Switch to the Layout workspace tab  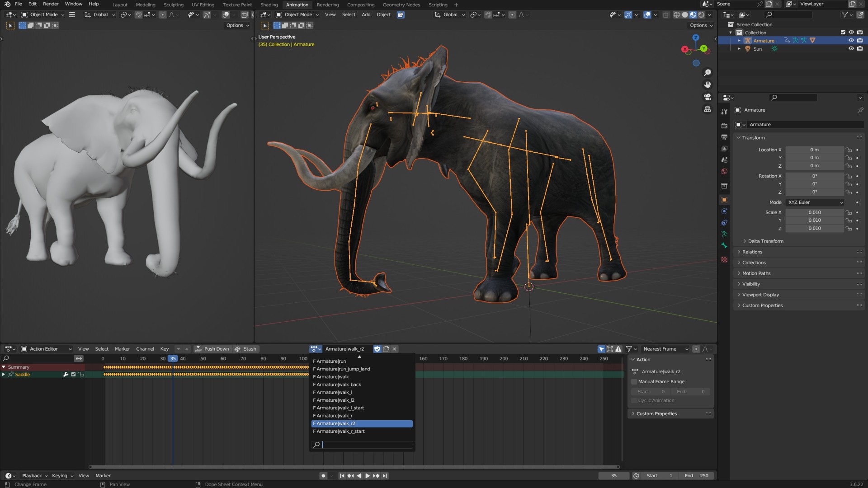pos(120,5)
